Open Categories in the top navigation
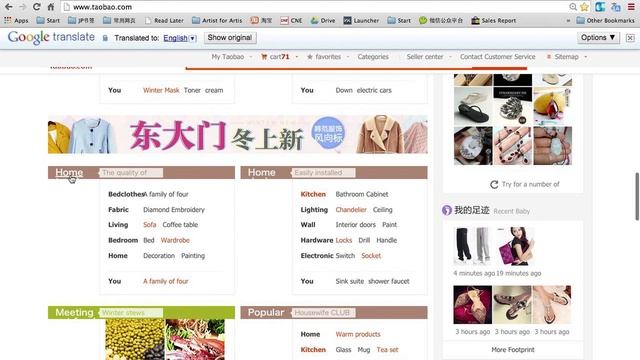This screenshot has height=360, width=640. (x=373, y=57)
